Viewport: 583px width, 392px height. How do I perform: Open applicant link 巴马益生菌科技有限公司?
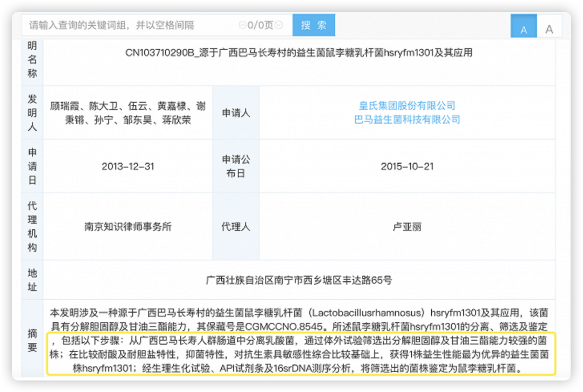pos(407,119)
